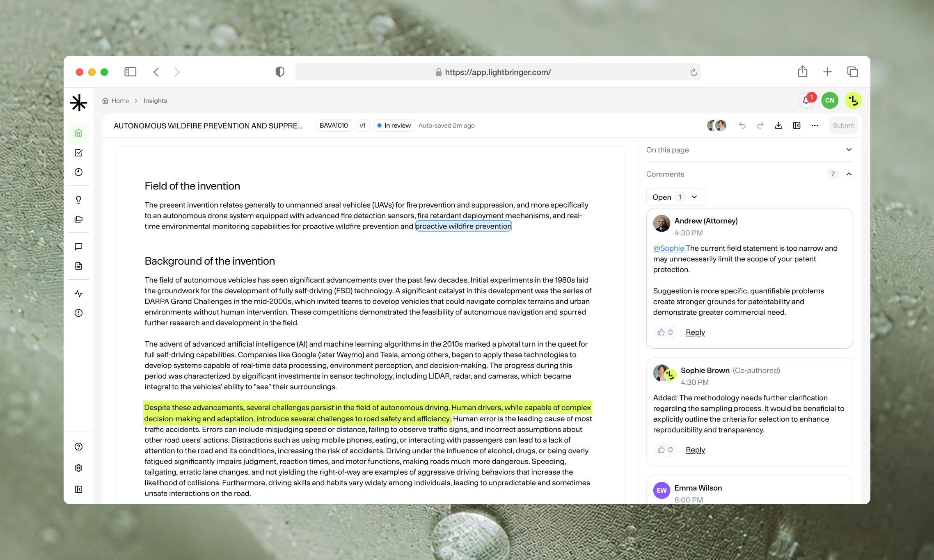Open a new browser tab with plus

[828, 72]
